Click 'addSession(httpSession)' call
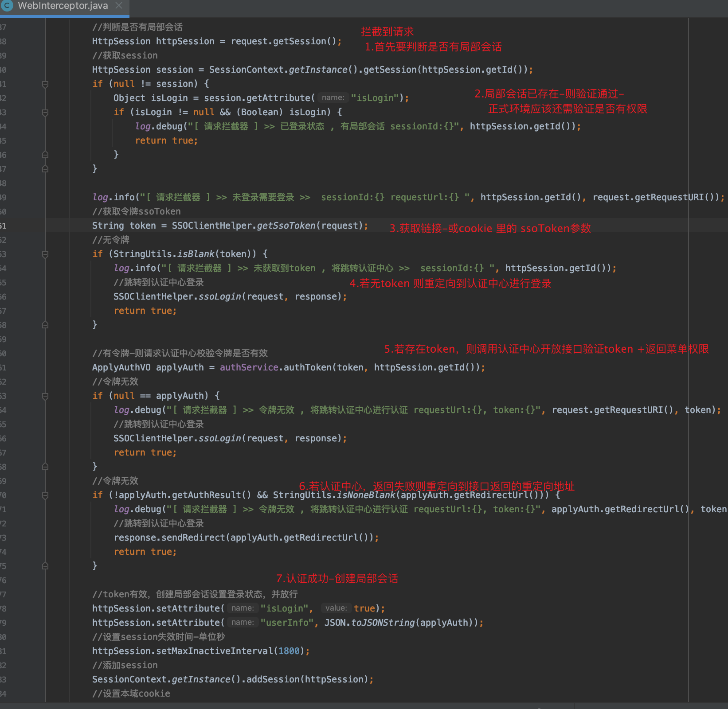The height and width of the screenshot is (709, 728). point(308,679)
